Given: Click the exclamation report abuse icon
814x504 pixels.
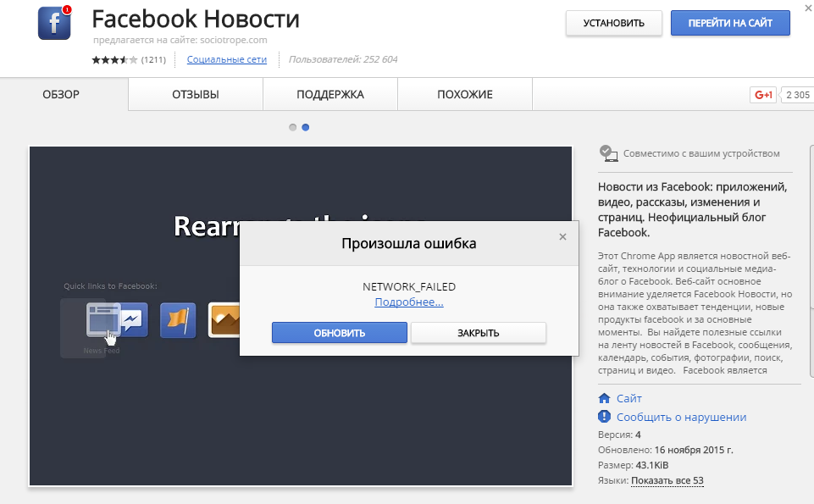Looking at the screenshot, I should (x=604, y=417).
